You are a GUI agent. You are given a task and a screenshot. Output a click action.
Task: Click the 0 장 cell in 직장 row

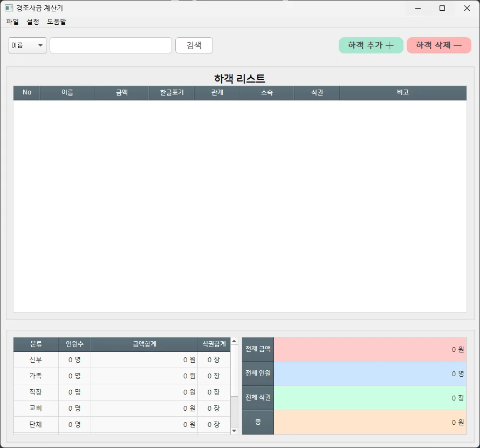pyautogui.click(x=214, y=392)
